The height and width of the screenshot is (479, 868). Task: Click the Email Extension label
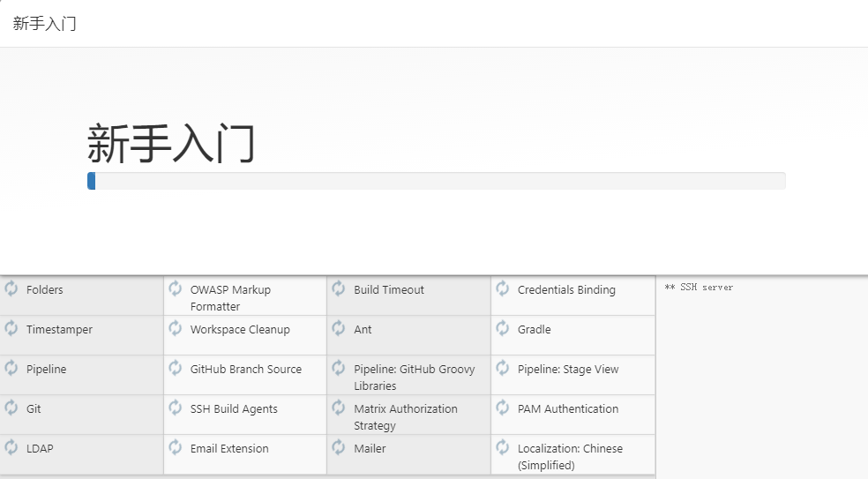click(229, 448)
